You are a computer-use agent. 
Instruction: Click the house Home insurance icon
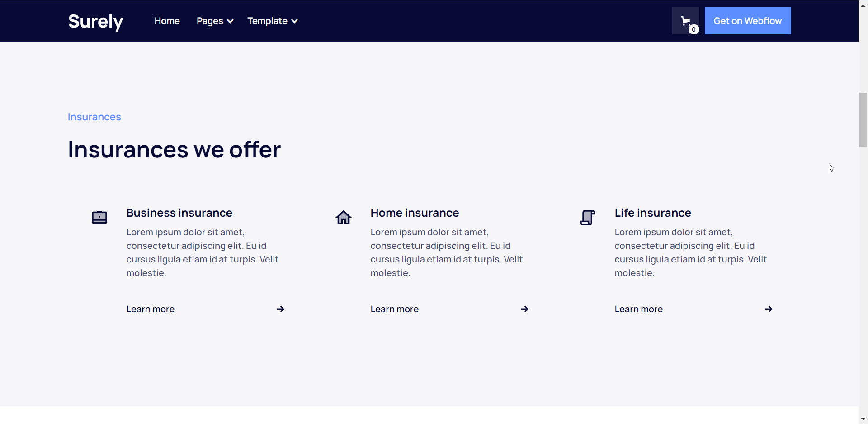tap(344, 218)
